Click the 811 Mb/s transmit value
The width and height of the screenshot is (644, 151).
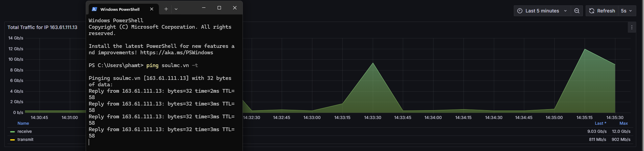pyautogui.click(x=597, y=140)
